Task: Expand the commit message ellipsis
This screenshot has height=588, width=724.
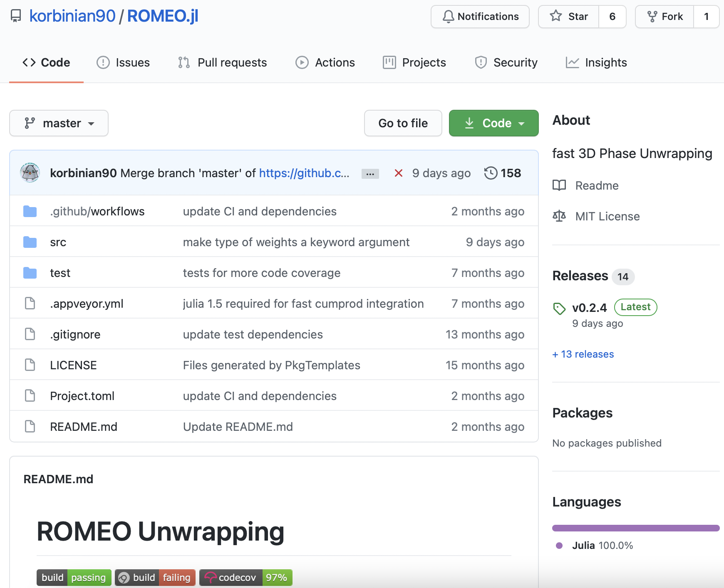Action: point(370,174)
